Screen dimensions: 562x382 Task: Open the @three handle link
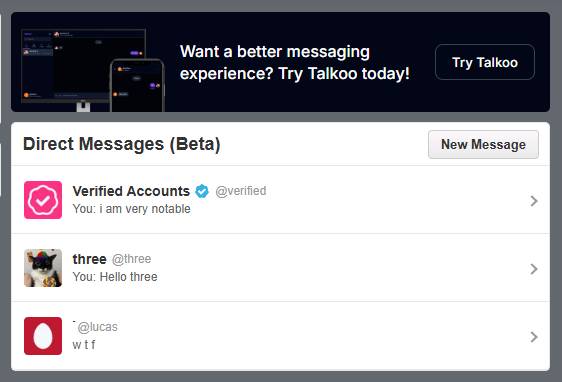click(131, 259)
